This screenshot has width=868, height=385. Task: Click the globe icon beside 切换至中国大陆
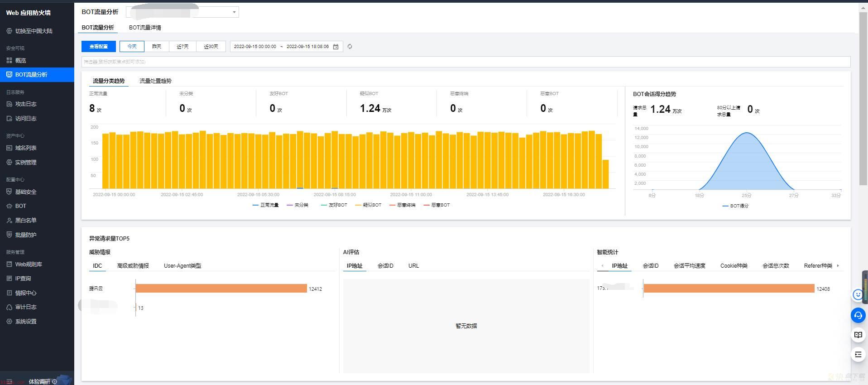pos(9,31)
